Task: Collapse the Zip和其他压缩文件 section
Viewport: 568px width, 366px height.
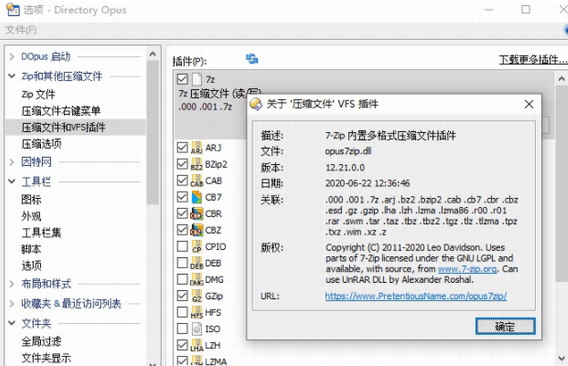Action: pyautogui.click(x=12, y=76)
